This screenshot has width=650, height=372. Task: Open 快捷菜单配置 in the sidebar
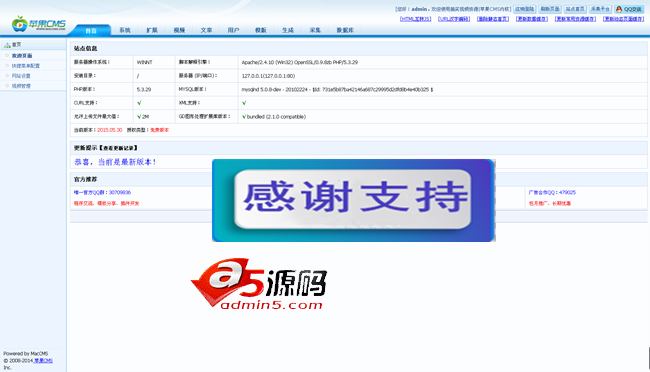[26, 66]
